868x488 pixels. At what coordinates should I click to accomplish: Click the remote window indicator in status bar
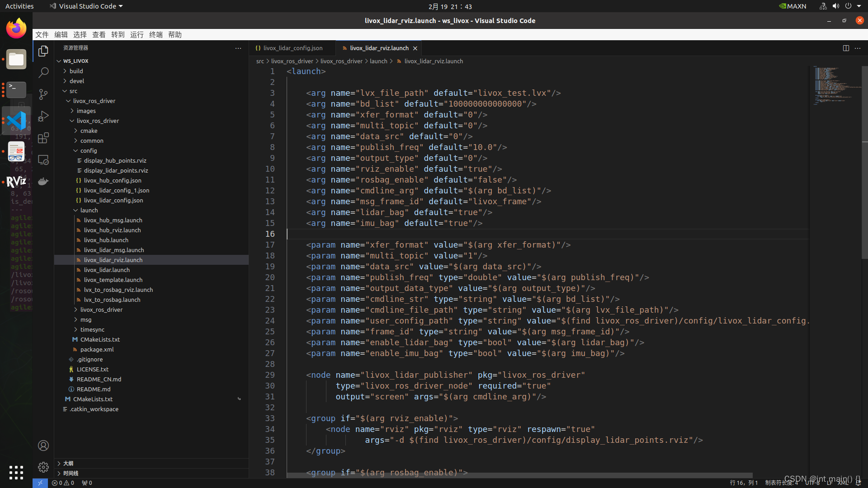[x=40, y=483]
